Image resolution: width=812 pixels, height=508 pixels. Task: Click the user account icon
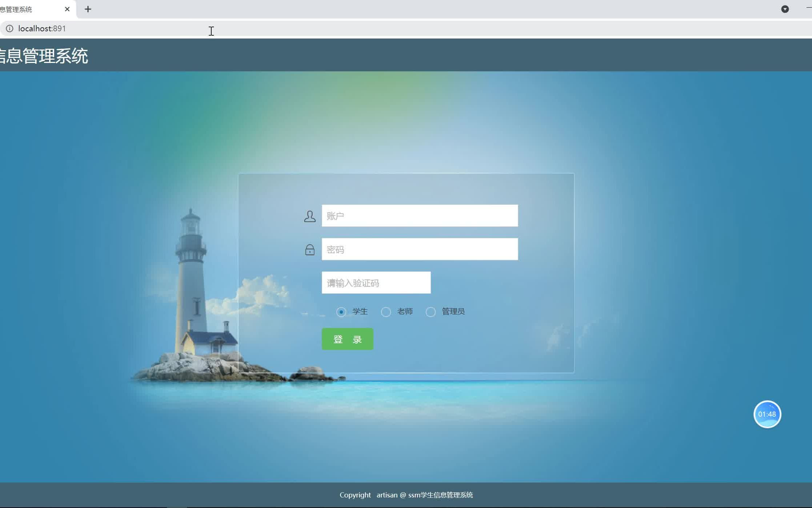tap(309, 215)
